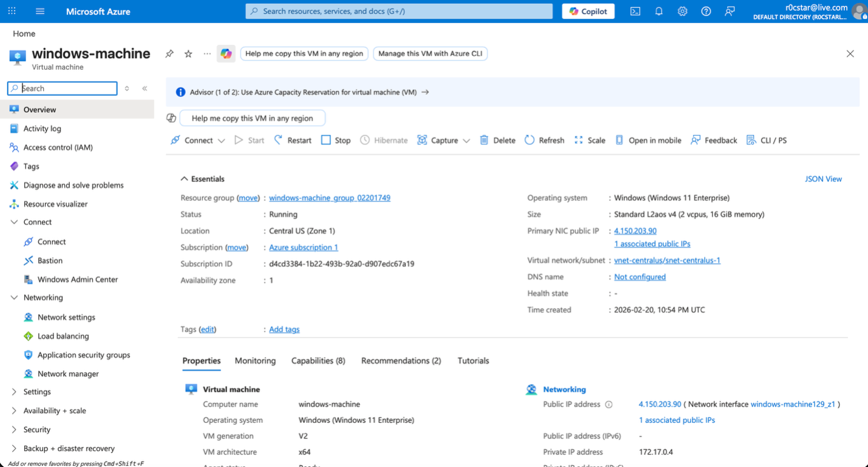
Task: Open Azure Cloud Shell from top bar
Action: click(635, 11)
